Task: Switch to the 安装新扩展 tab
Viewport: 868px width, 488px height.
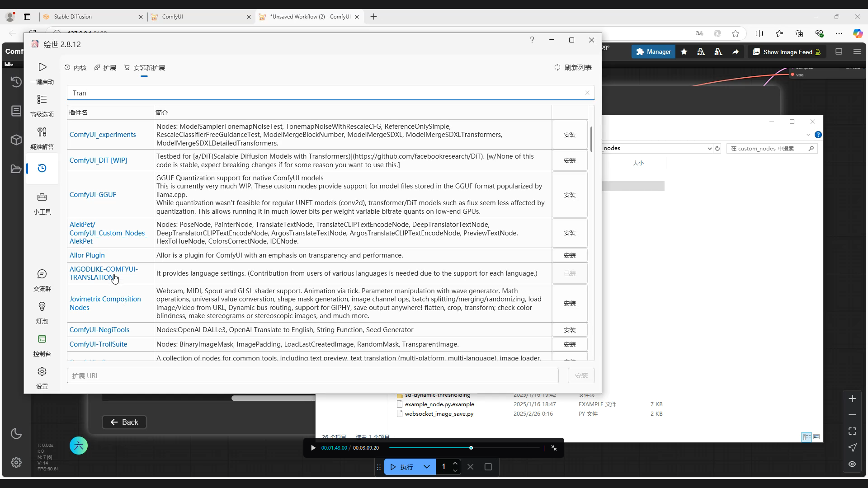Action: pyautogui.click(x=144, y=67)
